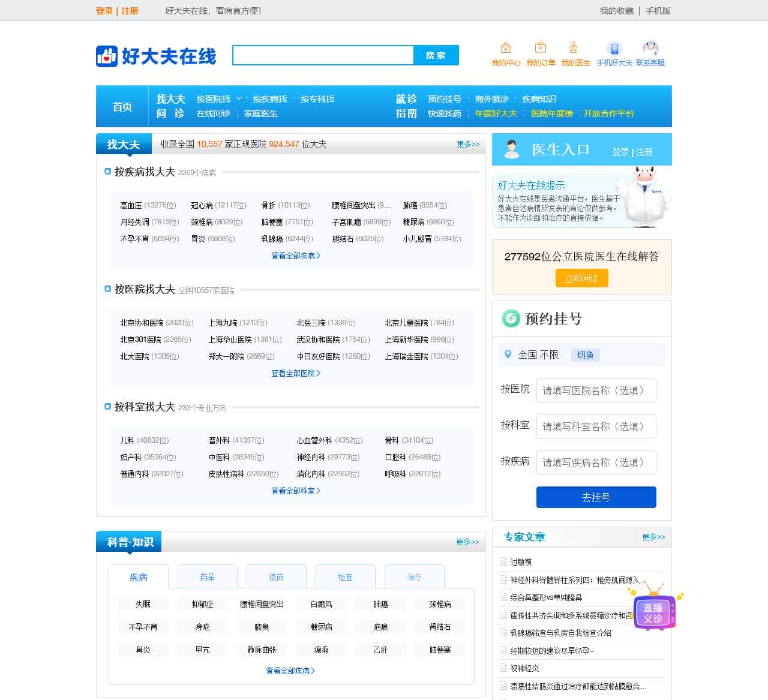Contact support through the 联系客服 icon
This screenshot has width=768, height=700.
tap(651, 49)
